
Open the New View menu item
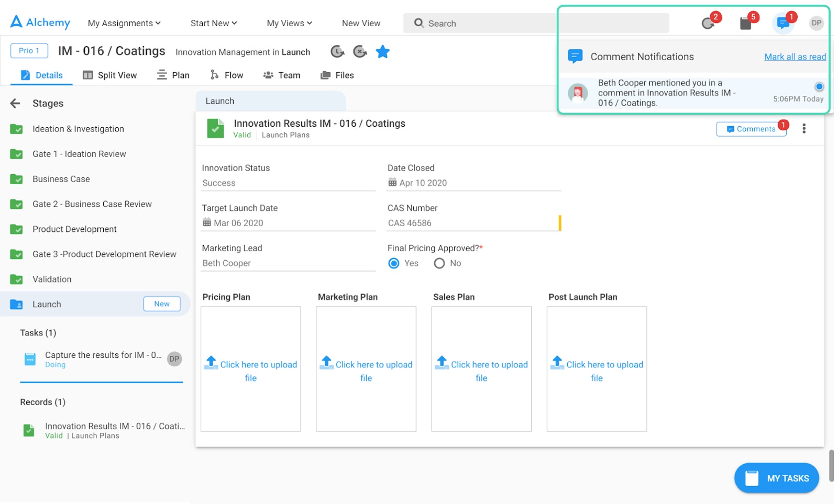(x=361, y=23)
